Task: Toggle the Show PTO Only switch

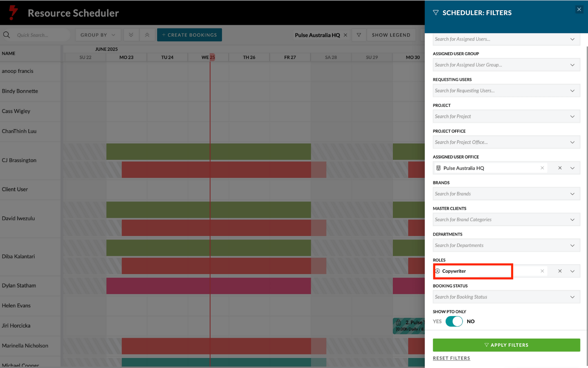Action: (x=454, y=321)
